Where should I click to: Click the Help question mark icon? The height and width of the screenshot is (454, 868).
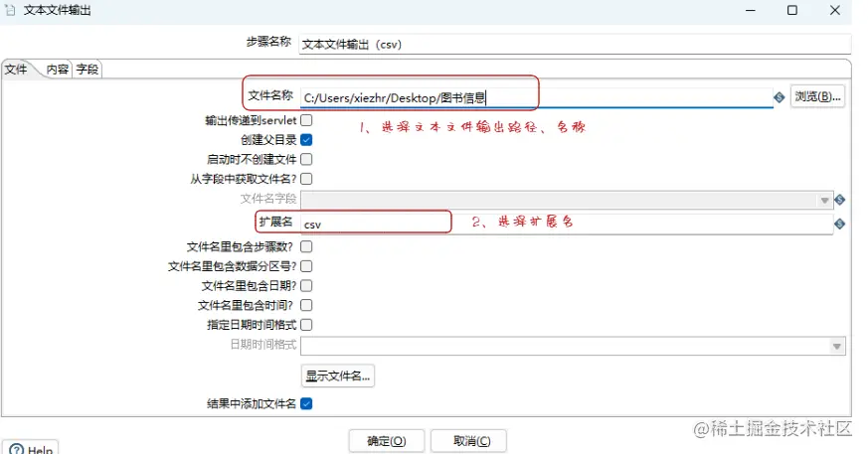(x=17, y=450)
